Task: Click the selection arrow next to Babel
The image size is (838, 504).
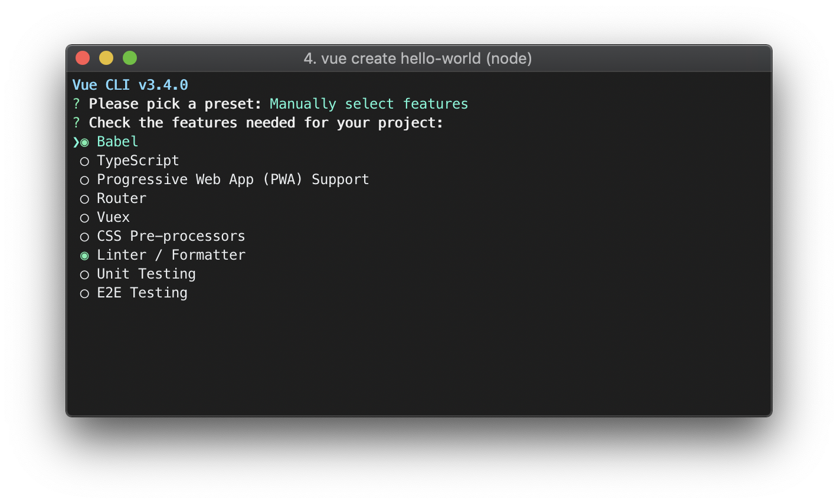Action: click(x=76, y=142)
